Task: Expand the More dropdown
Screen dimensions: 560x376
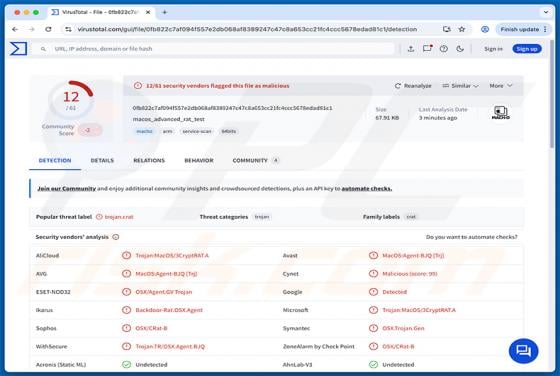Action: click(x=501, y=86)
